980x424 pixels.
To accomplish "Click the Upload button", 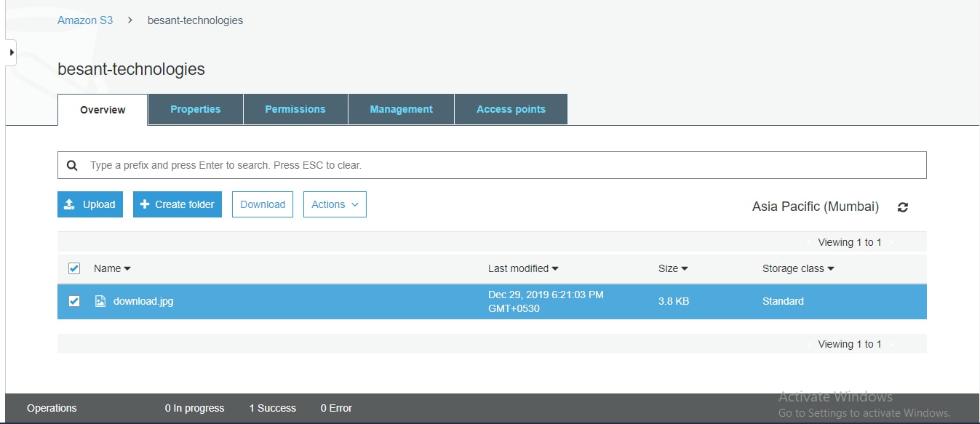I will pyautogui.click(x=90, y=204).
